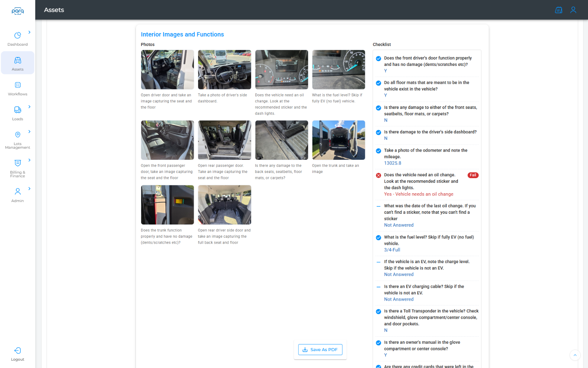The image size is (588, 368).
Task: Click check icon for driver's door question
Action: [379, 59]
